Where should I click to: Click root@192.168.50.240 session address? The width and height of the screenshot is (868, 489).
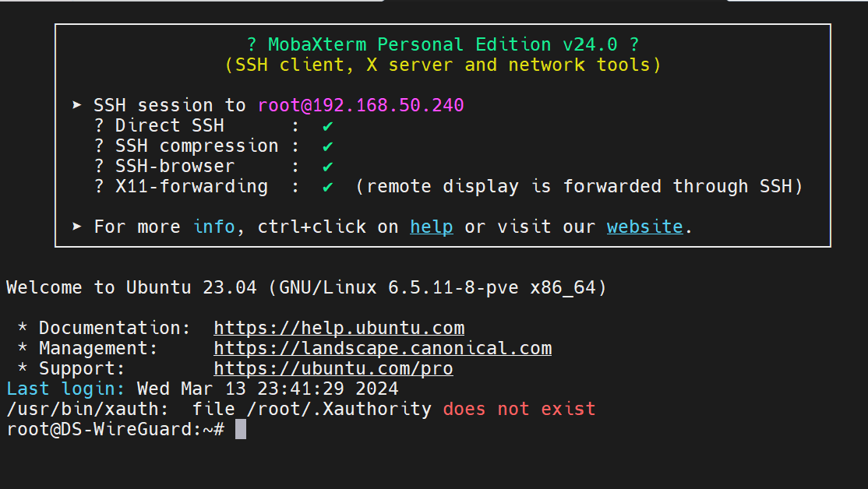(361, 105)
